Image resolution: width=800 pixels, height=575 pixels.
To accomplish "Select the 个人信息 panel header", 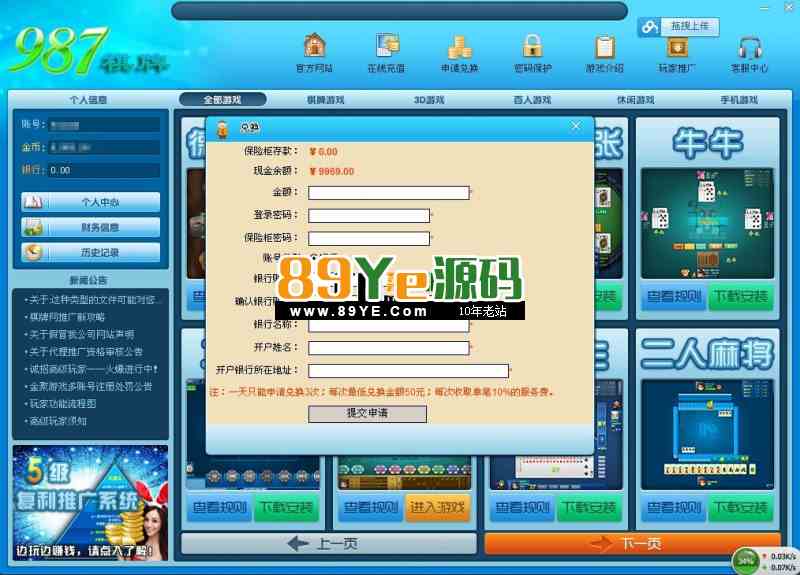I will pos(88,100).
